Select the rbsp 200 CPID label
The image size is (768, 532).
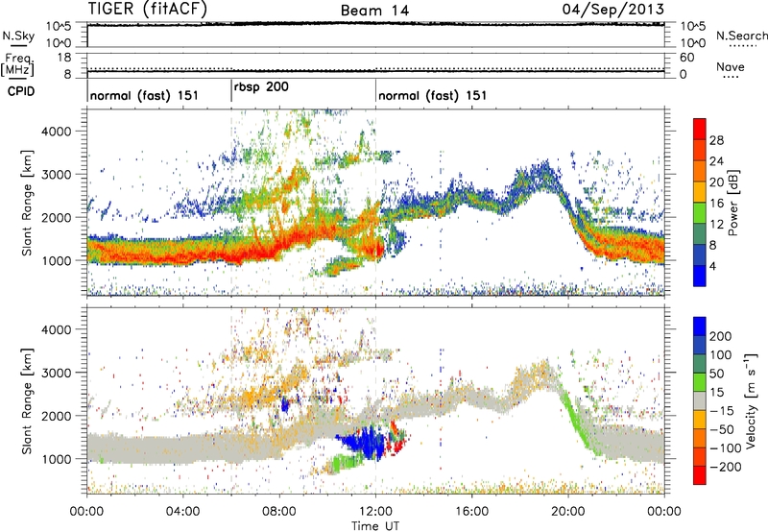click(261, 86)
